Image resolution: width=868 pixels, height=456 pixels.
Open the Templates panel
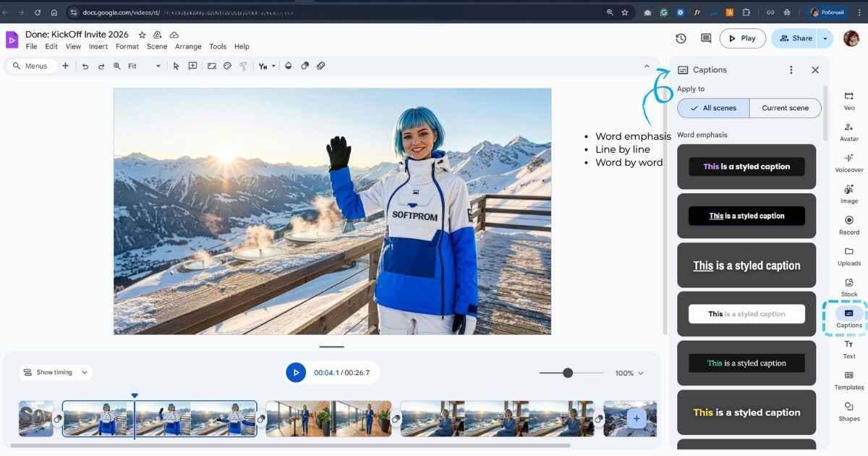(848, 381)
